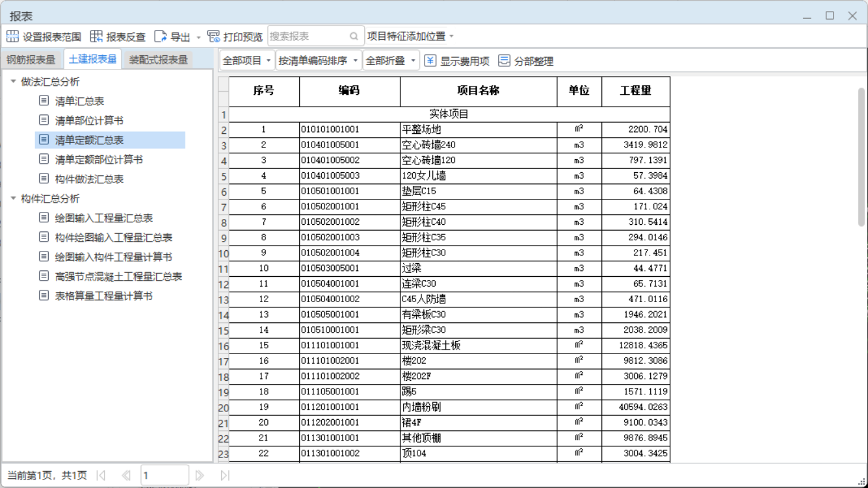Click the 单位 column header
This screenshot has height=488, width=868.
point(579,91)
